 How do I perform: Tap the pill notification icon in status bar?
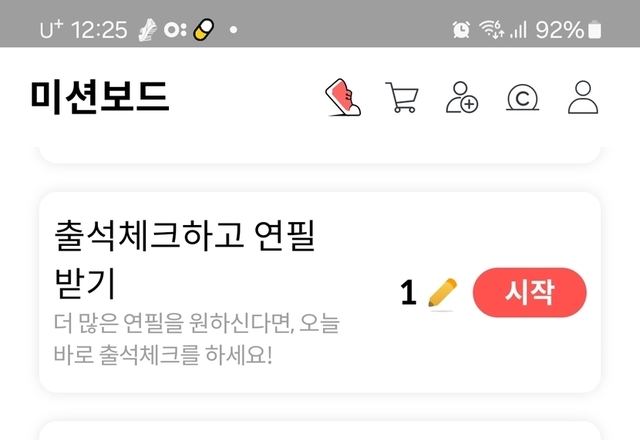(204, 29)
